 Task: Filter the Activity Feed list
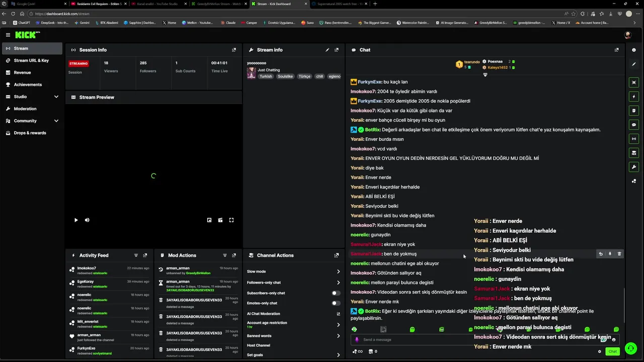(136, 255)
